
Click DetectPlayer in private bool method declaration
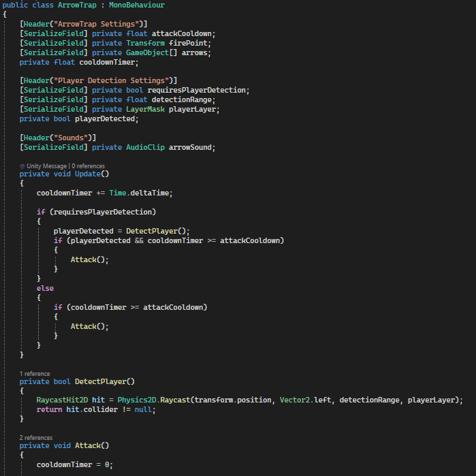101,381
